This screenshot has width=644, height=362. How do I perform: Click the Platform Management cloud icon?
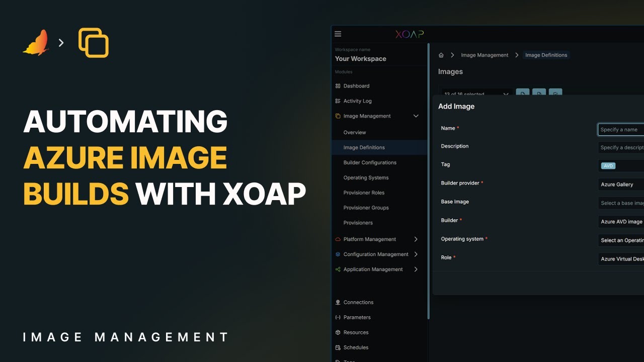(338, 239)
